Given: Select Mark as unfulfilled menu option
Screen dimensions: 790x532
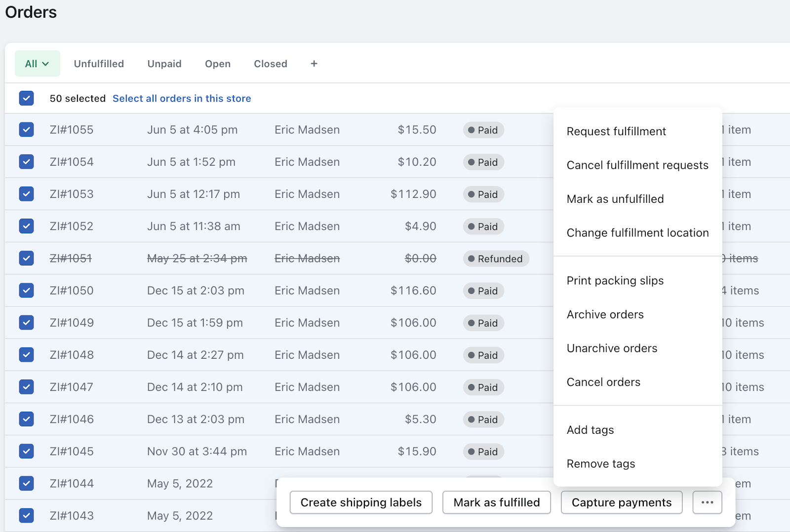Looking at the screenshot, I should (x=615, y=199).
